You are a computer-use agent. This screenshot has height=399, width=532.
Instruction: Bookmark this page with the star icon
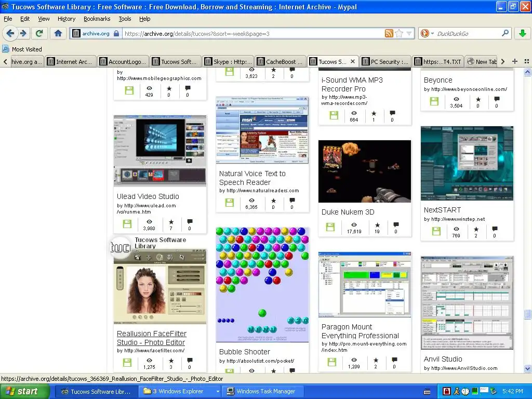click(x=399, y=33)
